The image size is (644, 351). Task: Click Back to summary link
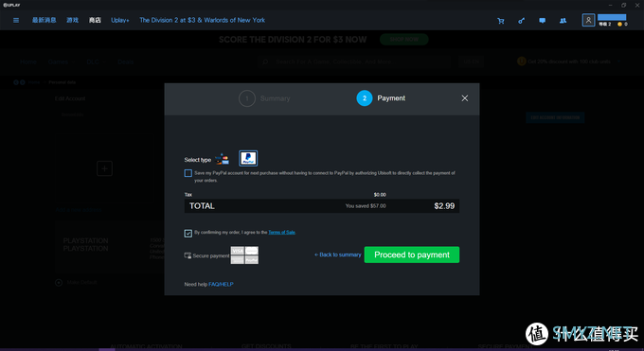tap(337, 254)
